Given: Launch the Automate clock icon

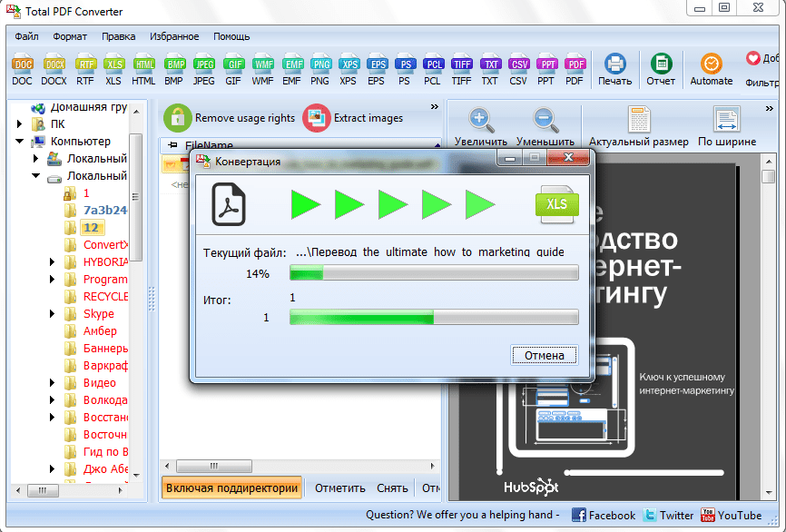Looking at the screenshot, I should tap(711, 64).
